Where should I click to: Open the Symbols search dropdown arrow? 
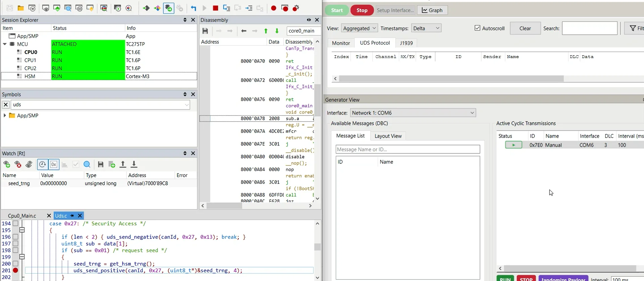click(x=187, y=105)
